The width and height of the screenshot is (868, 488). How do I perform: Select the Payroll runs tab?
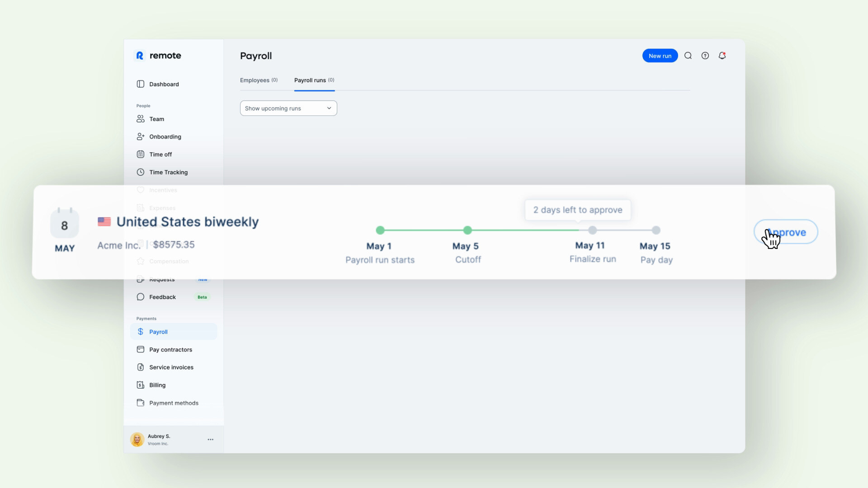point(314,80)
